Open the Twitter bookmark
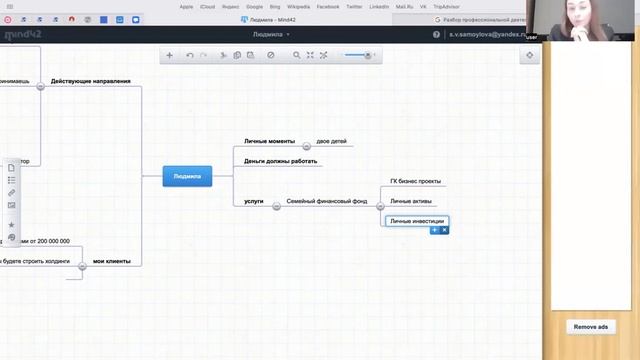640x360 pixels. coord(354,7)
